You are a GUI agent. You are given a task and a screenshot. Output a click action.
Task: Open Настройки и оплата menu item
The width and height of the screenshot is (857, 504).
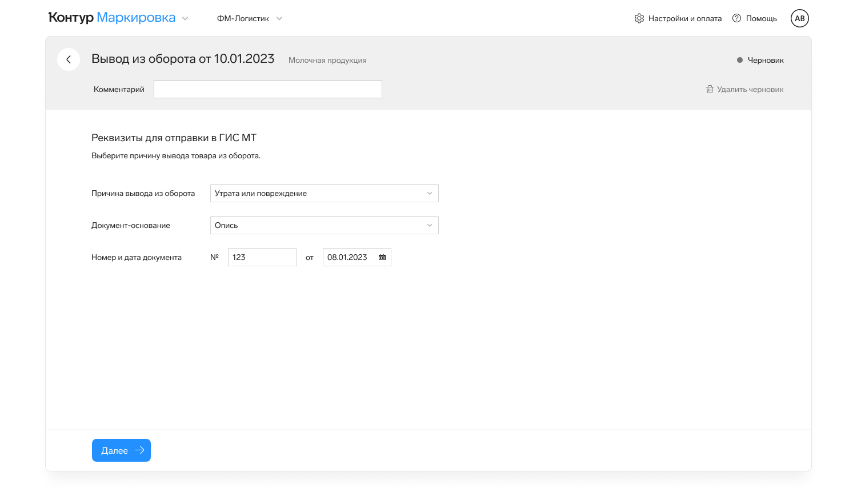684,18
